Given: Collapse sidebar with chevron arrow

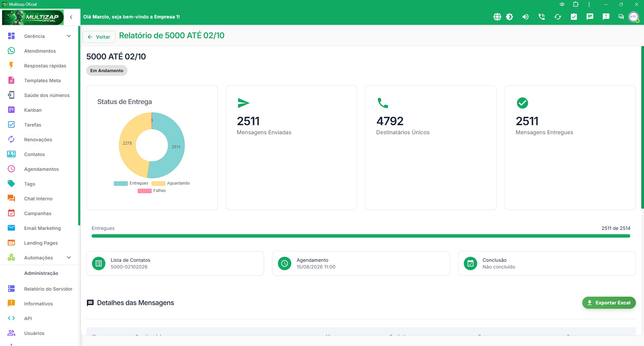Looking at the screenshot, I should coord(71,17).
